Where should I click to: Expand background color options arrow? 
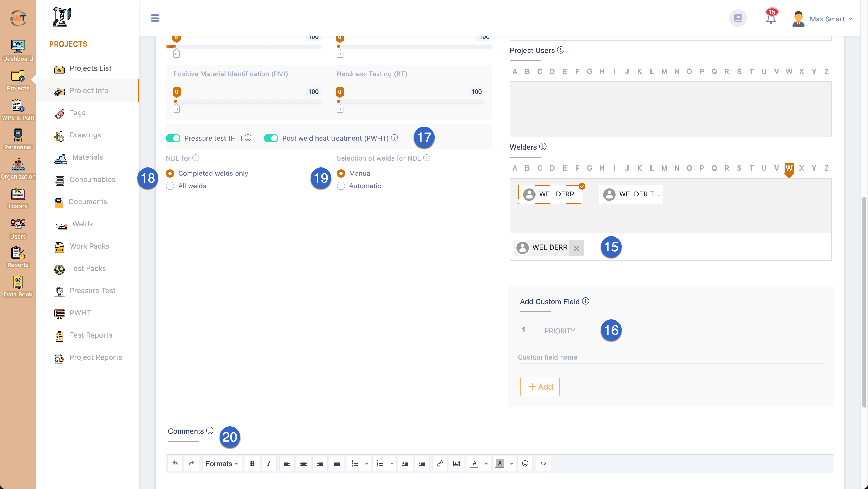[511, 463]
